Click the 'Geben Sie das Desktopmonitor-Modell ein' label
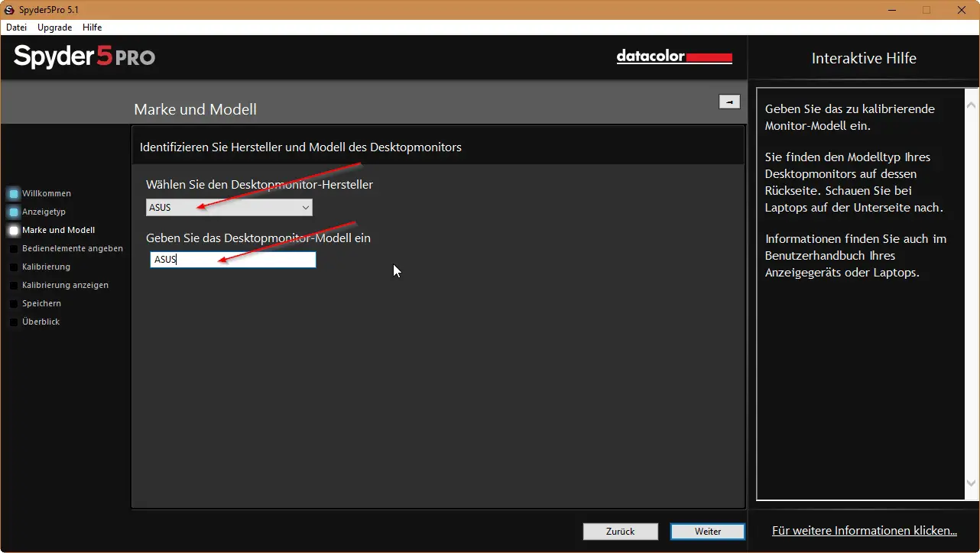The height and width of the screenshot is (553, 980). [258, 238]
